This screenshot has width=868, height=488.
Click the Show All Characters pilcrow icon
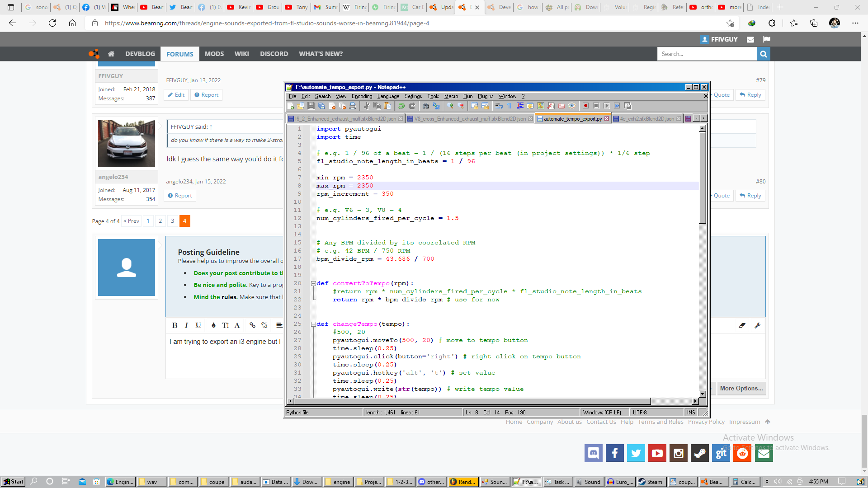pos(509,106)
